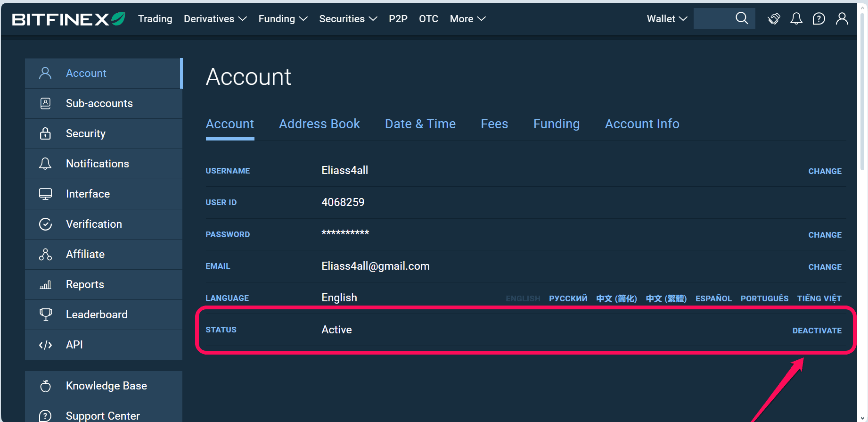Viewport: 868px width, 422px height.
Task: Click the Notifications bell icon in sidebar
Action: pos(45,164)
